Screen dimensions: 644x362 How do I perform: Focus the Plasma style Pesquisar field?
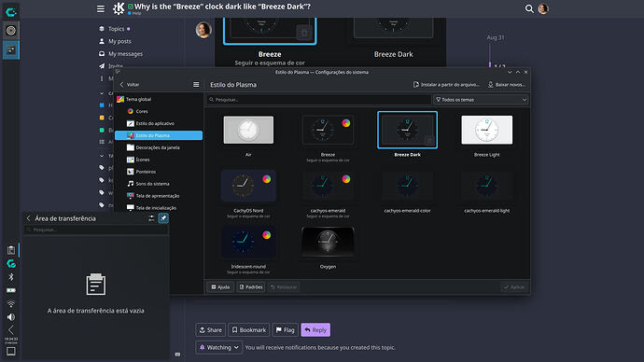[318, 100]
